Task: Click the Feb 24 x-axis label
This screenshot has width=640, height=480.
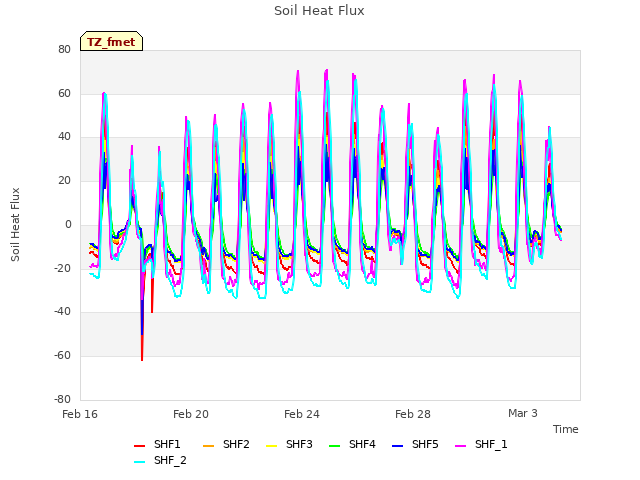Action: (302, 414)
